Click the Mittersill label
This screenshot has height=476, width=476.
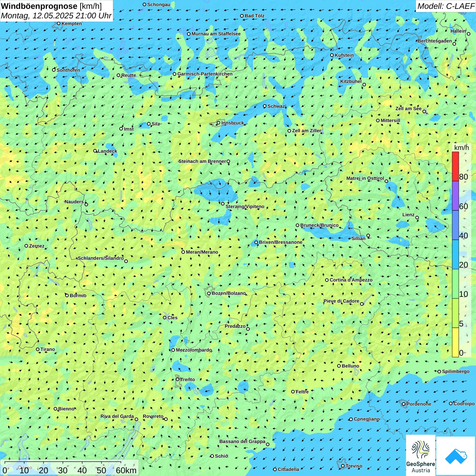(x=390, y=120)
